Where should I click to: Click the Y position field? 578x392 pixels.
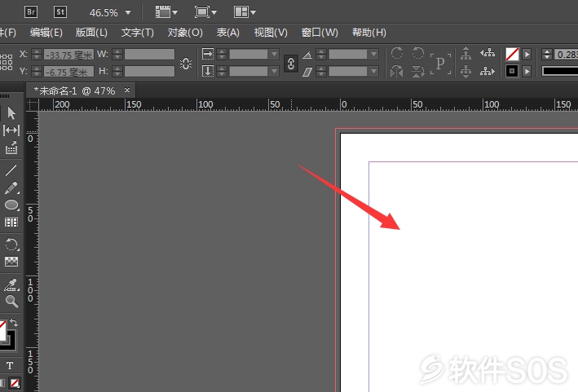(x=68, y=72)
